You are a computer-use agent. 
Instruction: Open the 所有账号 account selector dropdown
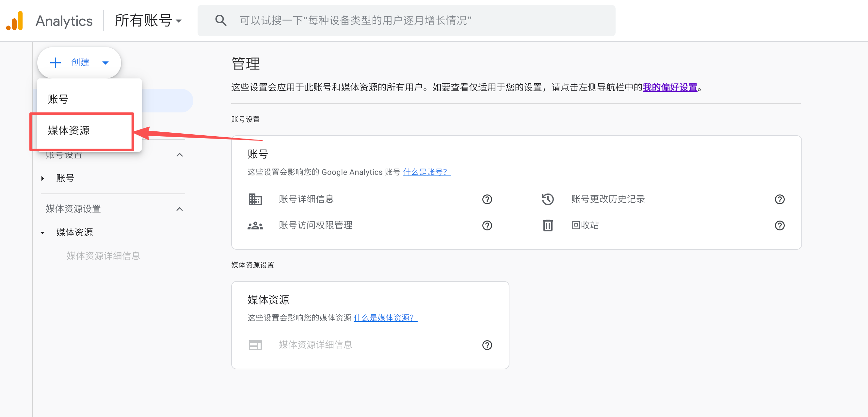click(x=148, y=21)
